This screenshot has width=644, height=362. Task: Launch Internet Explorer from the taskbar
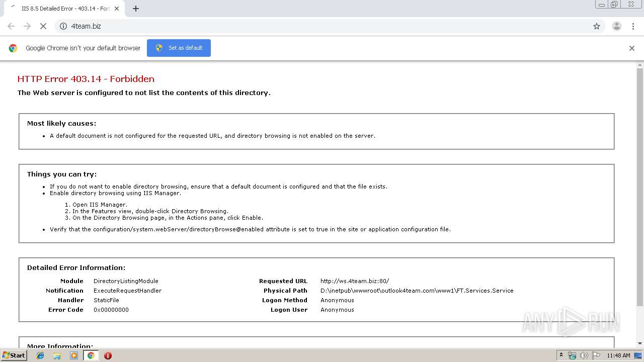click(x=40, y=355)
